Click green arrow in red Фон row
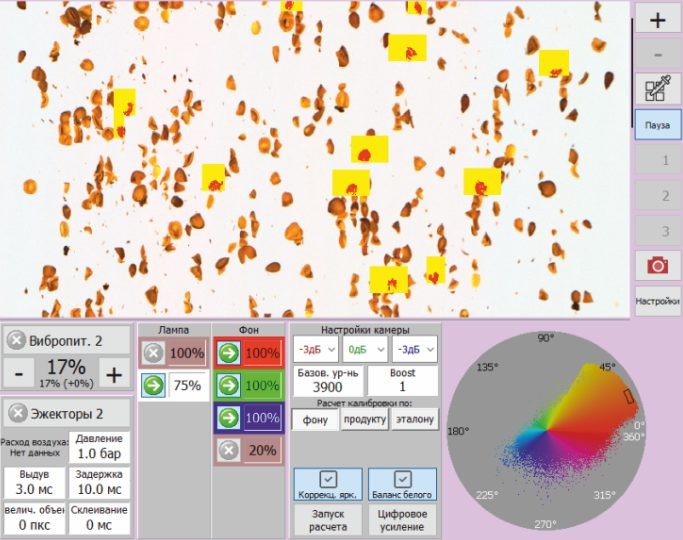Viewport: 683px width, 540px height. pos(228,353)
